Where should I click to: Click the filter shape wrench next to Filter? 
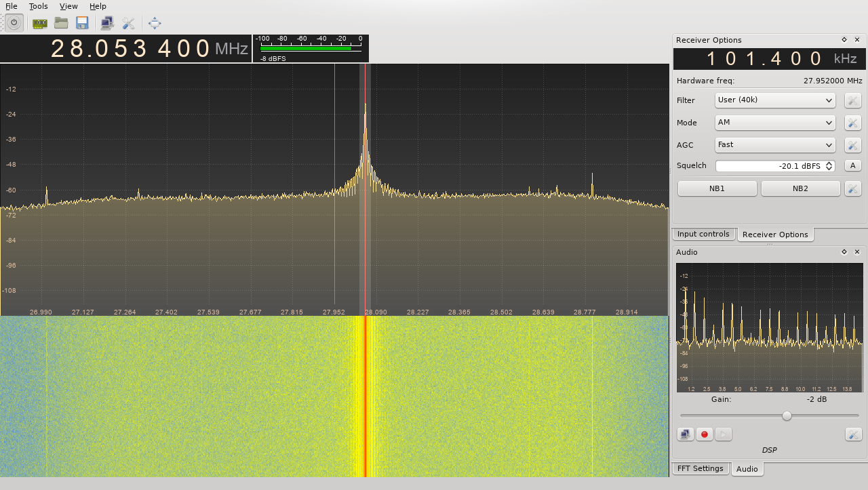[852, 100]
